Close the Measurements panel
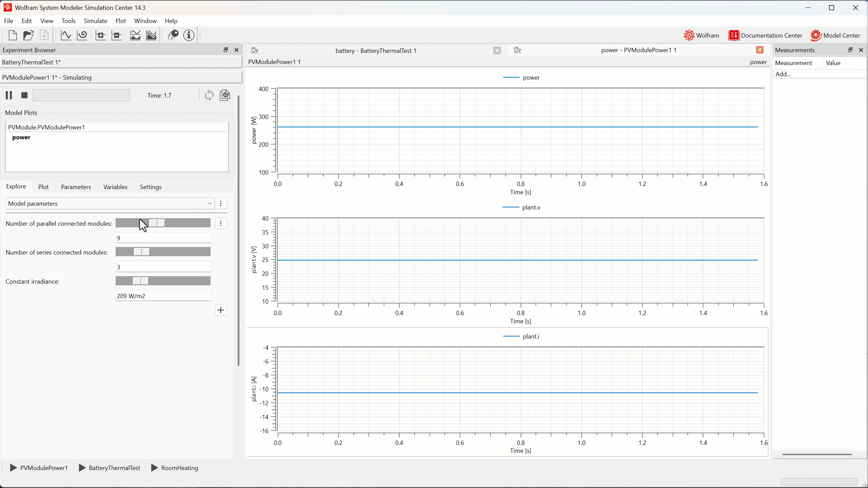This screenshot has height=488, width=868. click(861, 50)
